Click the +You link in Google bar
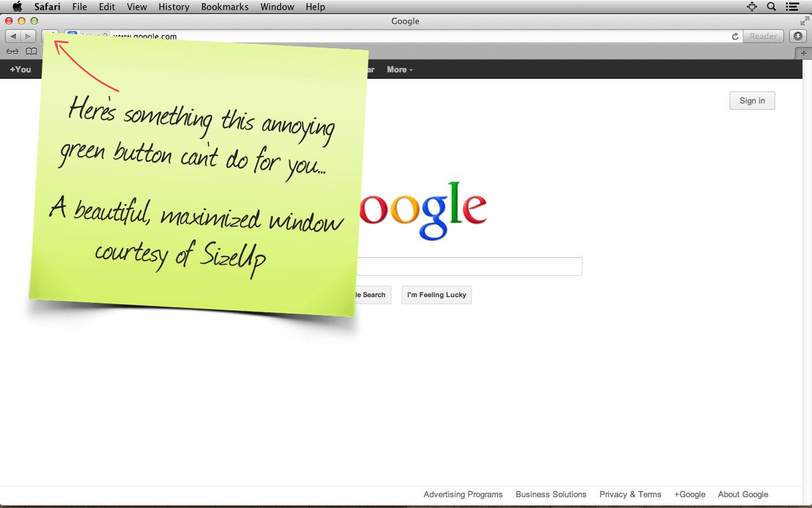 [x=20, y=69]
